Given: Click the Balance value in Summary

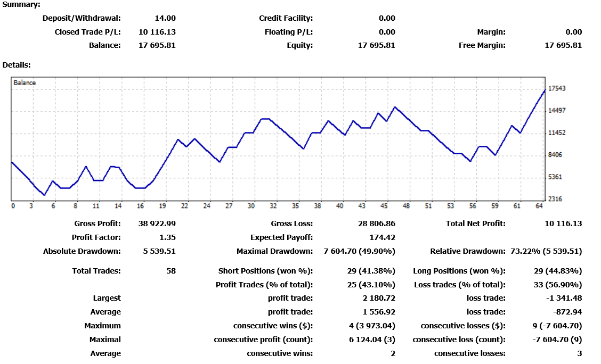Looking at the screenshot, I should [157, 46].
